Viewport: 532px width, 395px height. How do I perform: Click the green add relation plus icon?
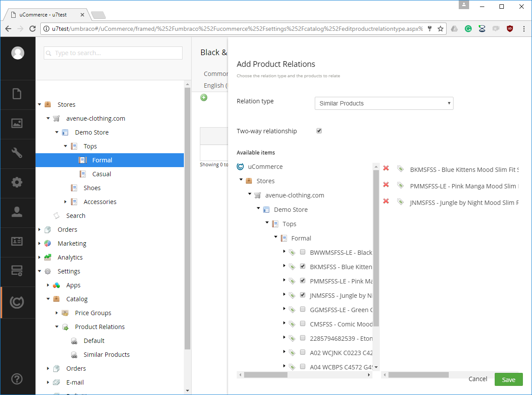(204, 97)
